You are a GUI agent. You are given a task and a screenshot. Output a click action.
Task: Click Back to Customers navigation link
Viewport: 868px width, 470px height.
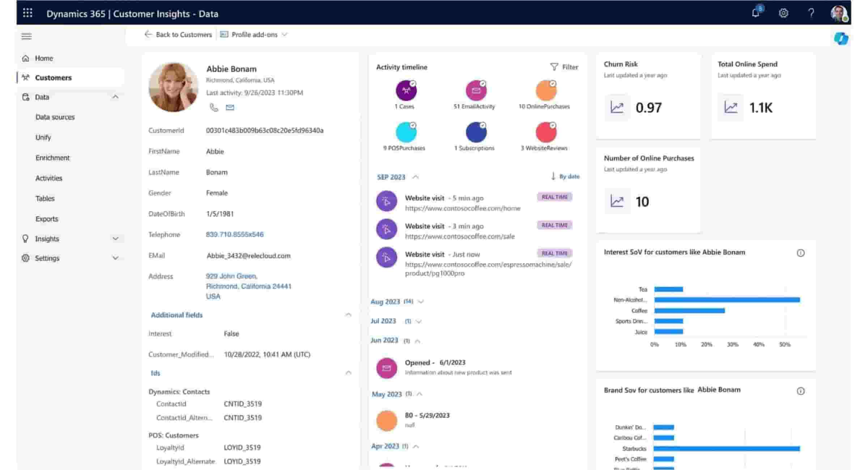179,35
